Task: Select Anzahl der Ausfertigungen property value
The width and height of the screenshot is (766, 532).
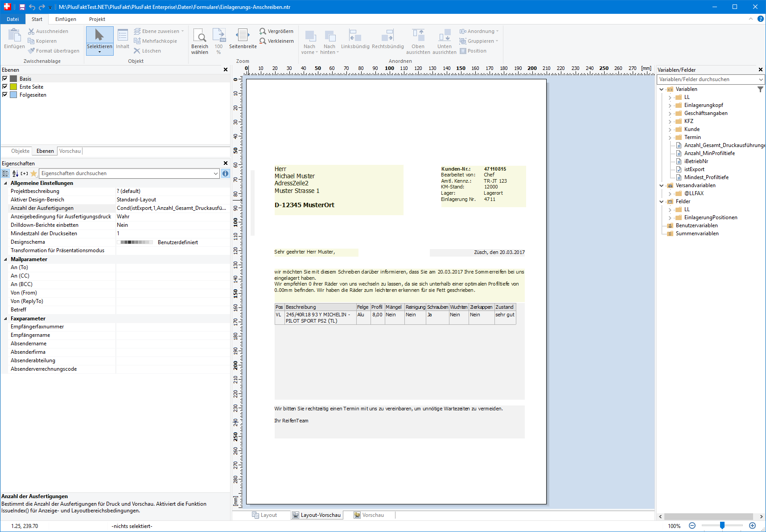Action: (x=173, y=208)
